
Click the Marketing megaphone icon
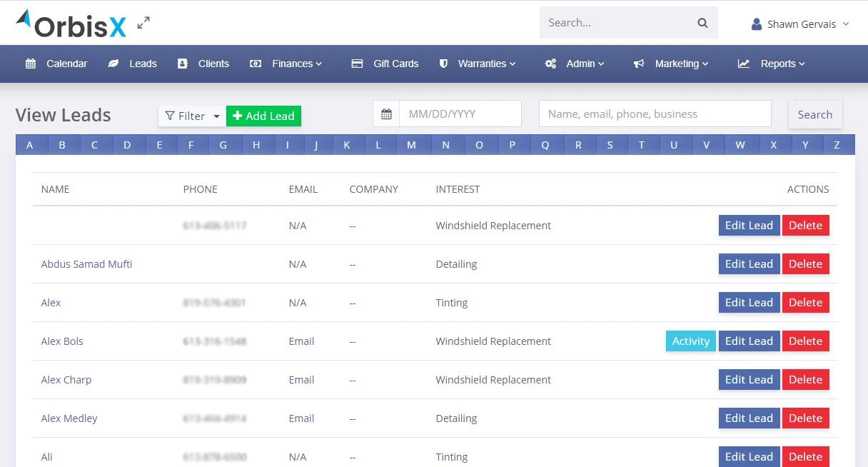[x=639, y=64]
